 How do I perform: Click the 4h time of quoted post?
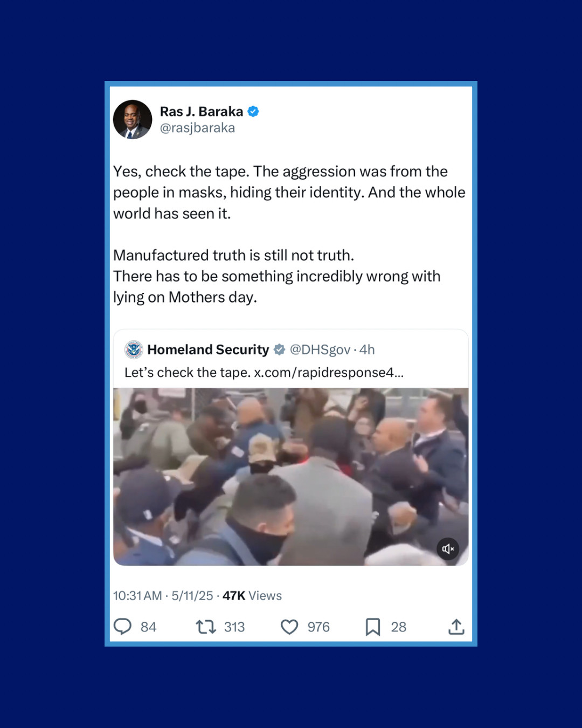[367, 349]
